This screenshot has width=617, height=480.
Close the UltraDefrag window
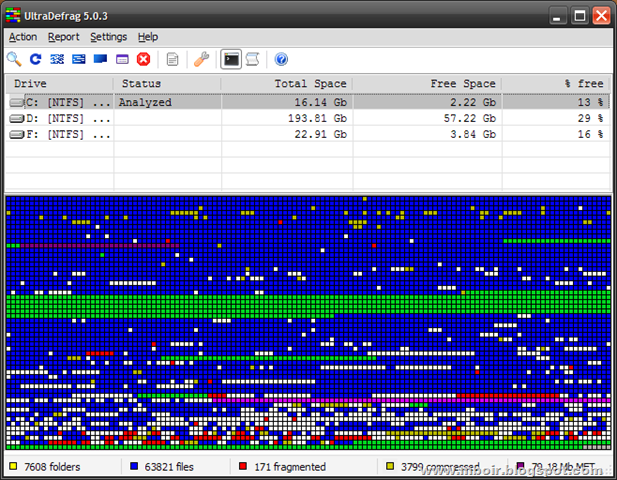(x=601, y=16)
